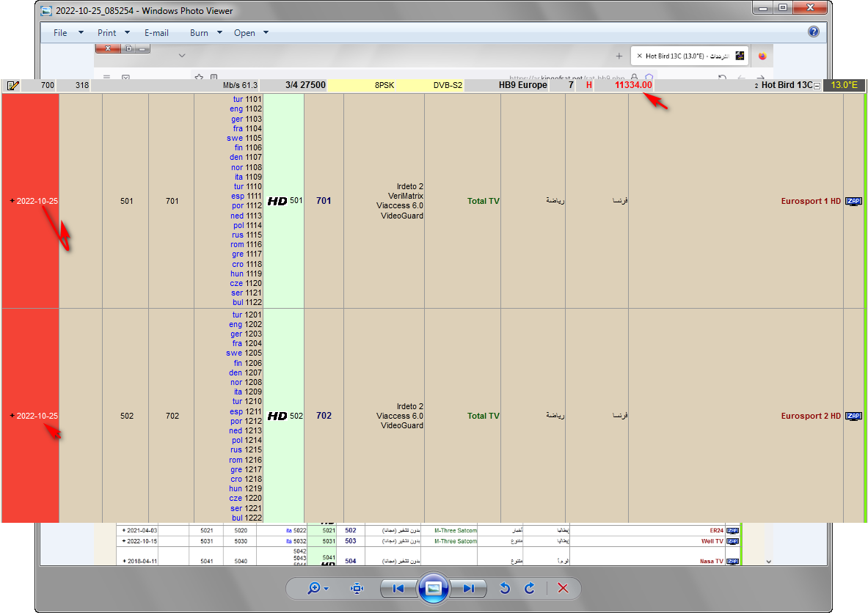Open the Open menu in the toolbar
This screenshot has height=613, width=868.
coord(251,33)
